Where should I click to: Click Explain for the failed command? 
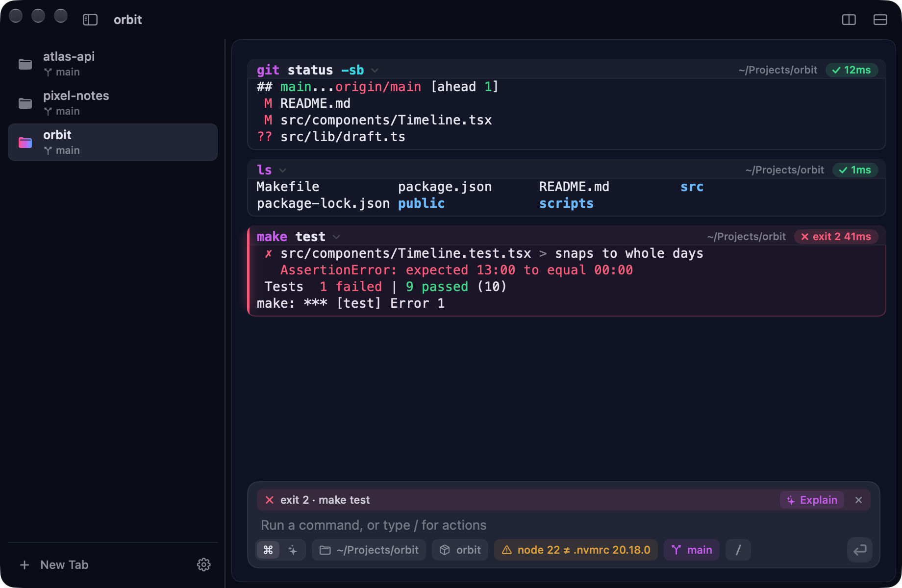point(812,500)
